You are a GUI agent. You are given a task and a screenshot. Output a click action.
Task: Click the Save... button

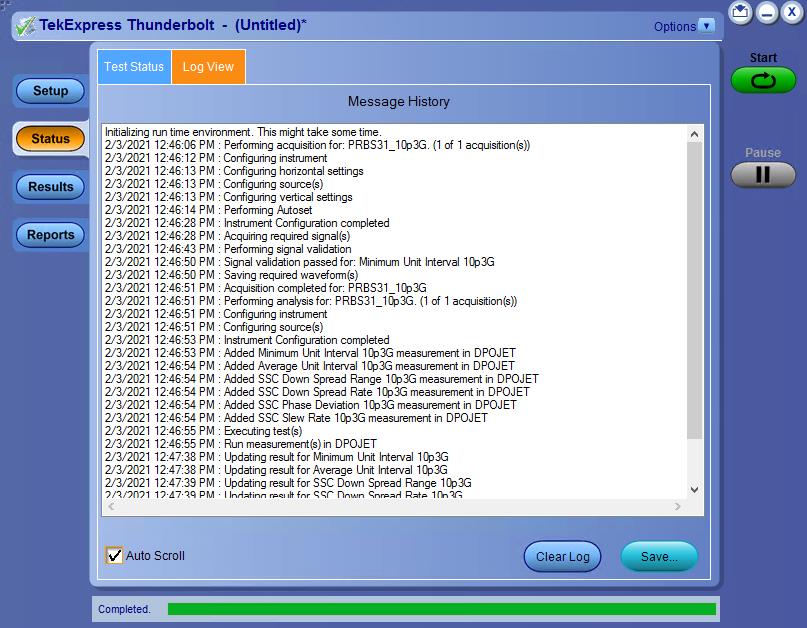[x=659, y=557]
